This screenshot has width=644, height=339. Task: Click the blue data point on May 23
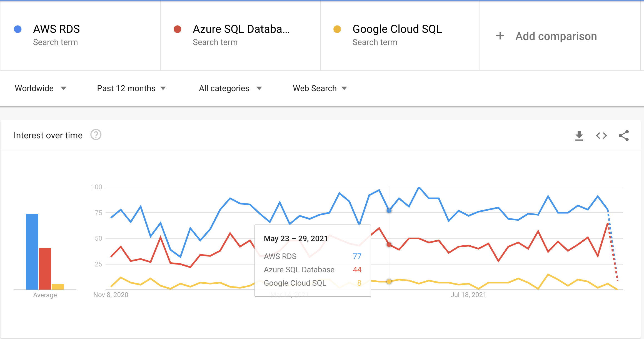point(389,211)
